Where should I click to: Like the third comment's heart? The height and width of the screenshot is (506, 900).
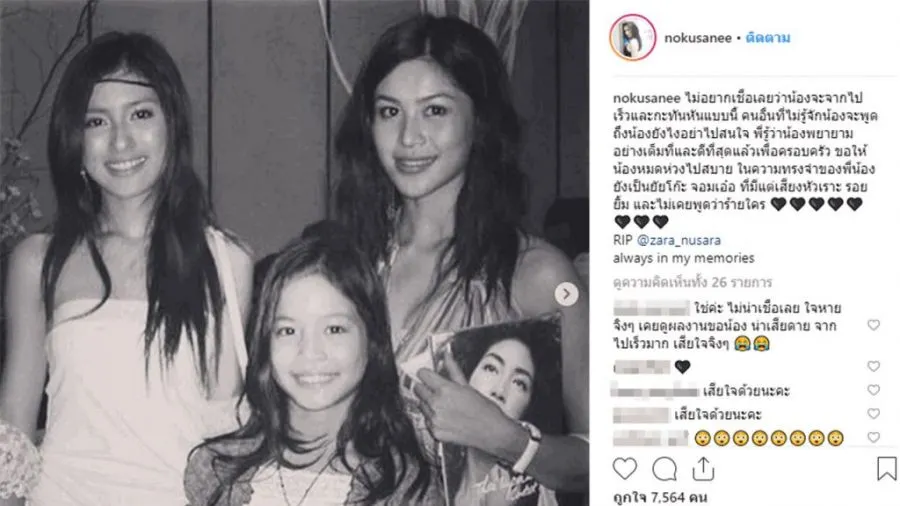coord(874,390)
